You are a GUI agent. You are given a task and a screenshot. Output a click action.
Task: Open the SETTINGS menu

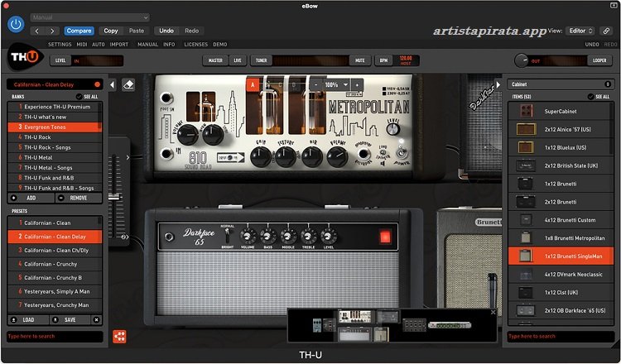pos(60,44)
